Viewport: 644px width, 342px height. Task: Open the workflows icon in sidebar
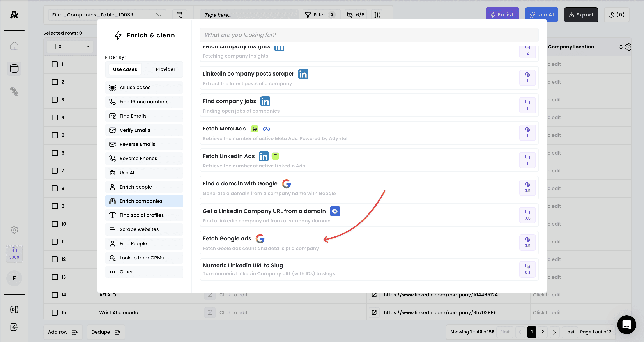pos(14,92)
